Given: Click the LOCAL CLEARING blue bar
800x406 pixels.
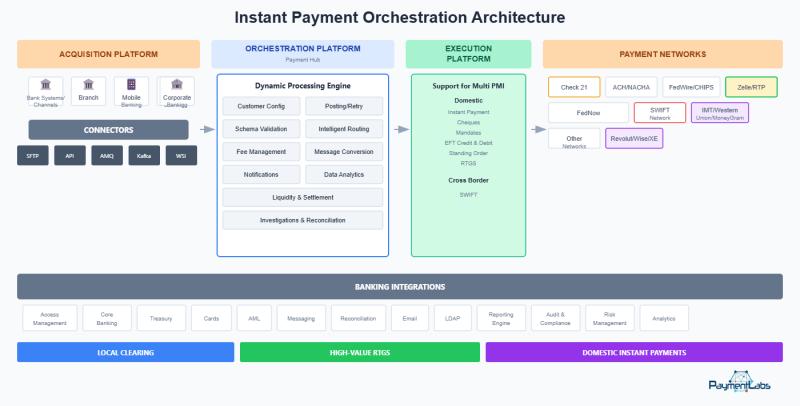Looking at the screenshot, I should [x=126, y=352].
